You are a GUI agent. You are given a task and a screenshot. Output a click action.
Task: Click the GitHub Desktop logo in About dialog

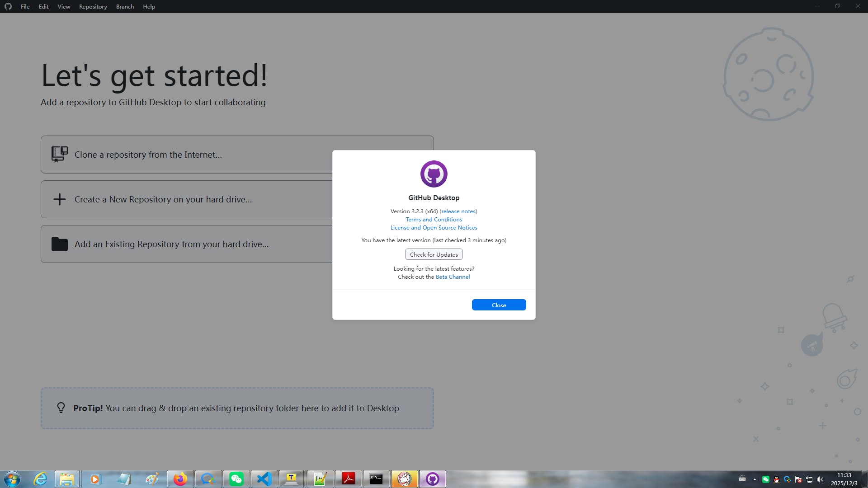434,174
